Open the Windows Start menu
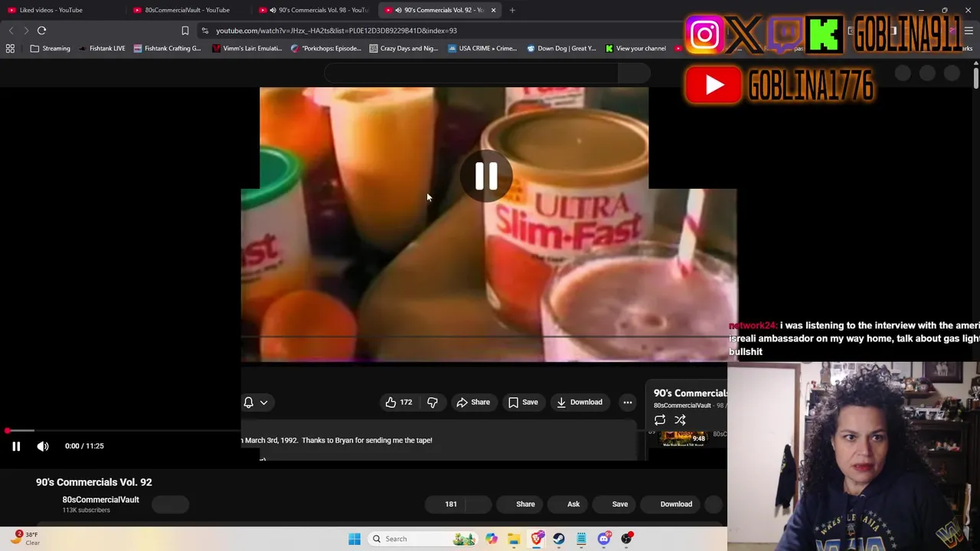The width and height of the screenshot is (980, 551). [354, 539]
